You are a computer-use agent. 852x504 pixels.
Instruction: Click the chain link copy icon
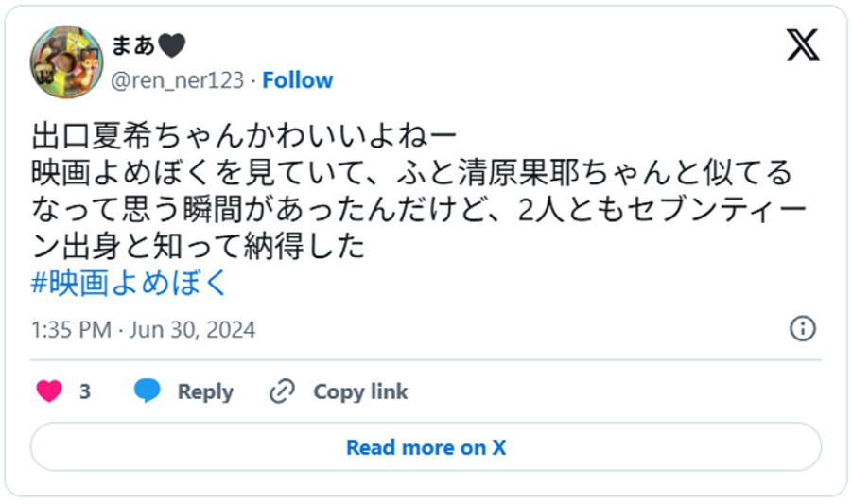(282, 391)
